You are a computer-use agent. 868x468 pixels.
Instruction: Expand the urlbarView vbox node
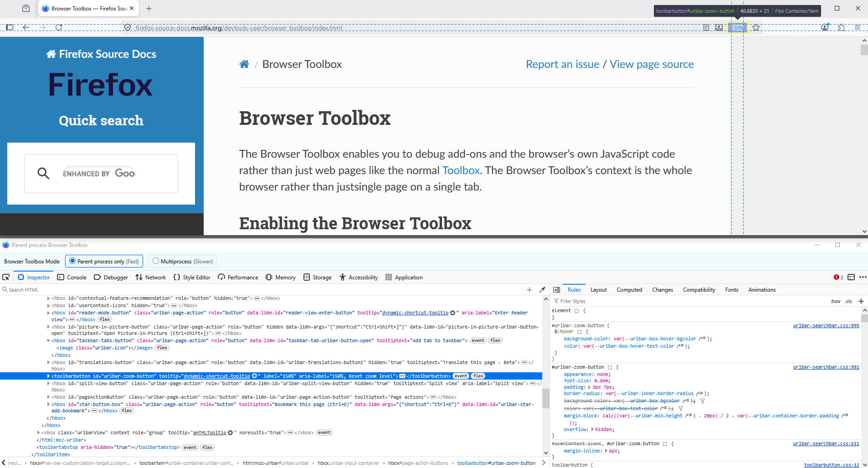(39, 432)
